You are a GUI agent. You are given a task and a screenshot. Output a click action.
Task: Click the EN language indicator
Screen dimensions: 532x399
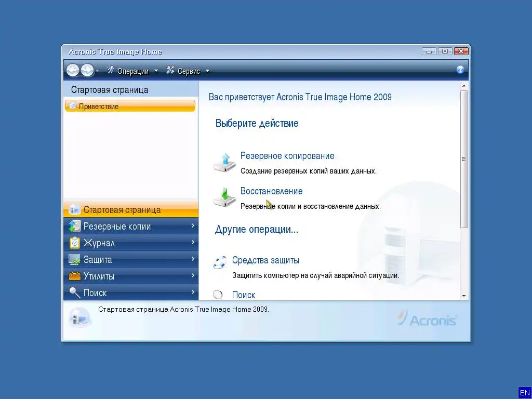[525, 393]
